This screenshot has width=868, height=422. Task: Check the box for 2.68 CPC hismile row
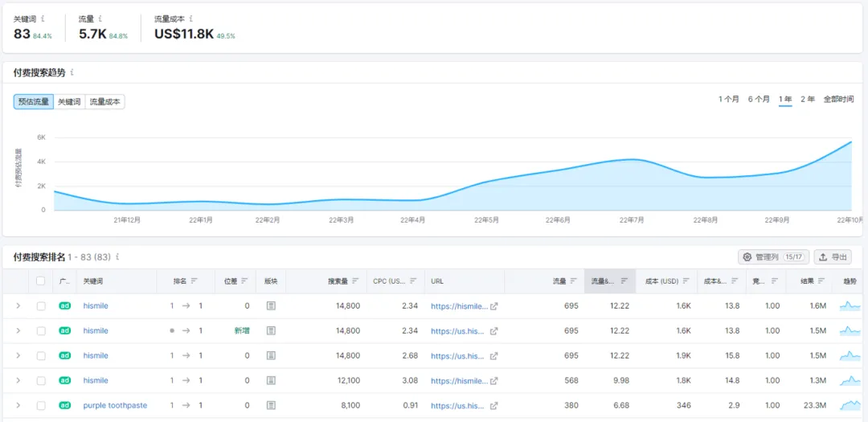41,355
